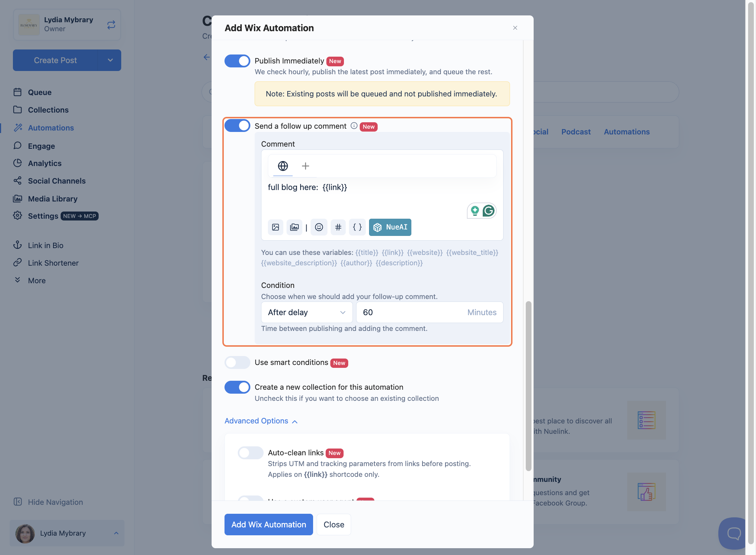Click the curly braces variables icon
The width and height of the screenshot is (756, 555).
[357, 227]
